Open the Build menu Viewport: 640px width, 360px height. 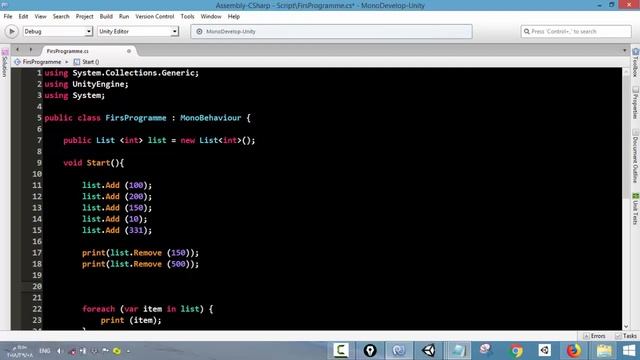click(x=106, y=16)
